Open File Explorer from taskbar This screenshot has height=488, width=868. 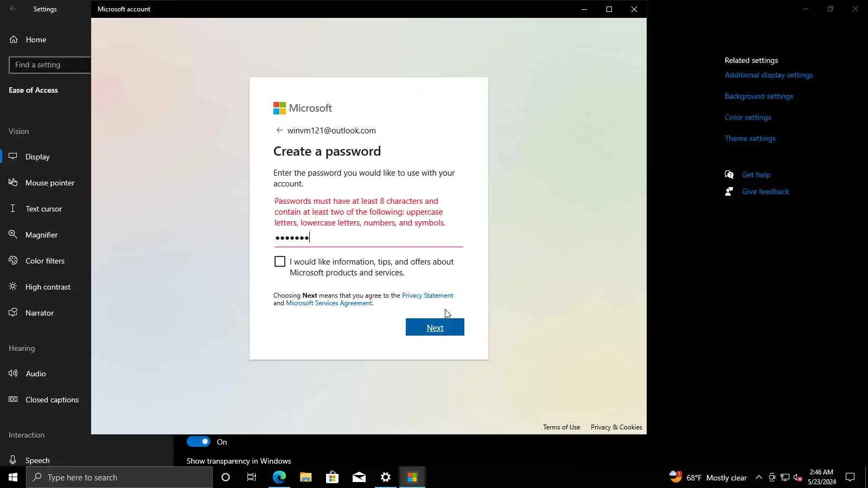(x=305, y=477)
